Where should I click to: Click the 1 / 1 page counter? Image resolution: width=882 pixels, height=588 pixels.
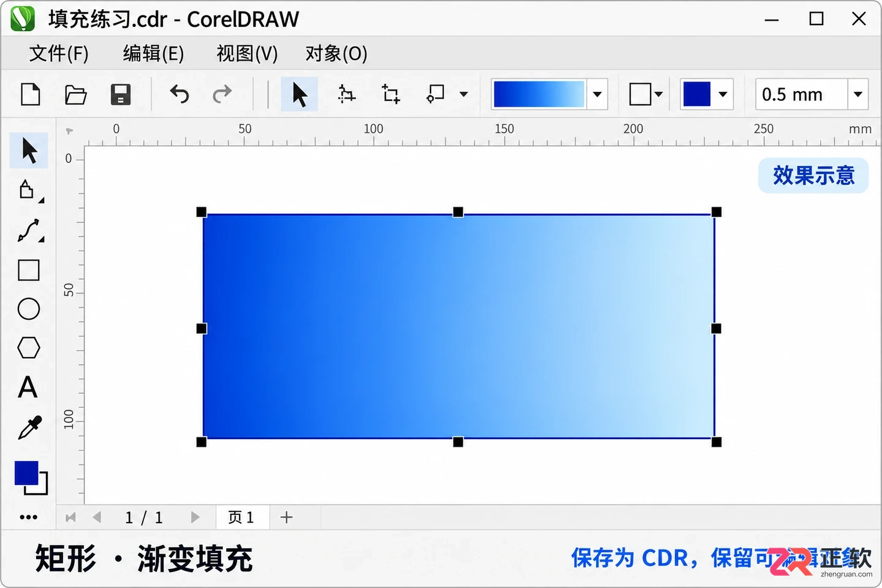(x=144, y=518)
